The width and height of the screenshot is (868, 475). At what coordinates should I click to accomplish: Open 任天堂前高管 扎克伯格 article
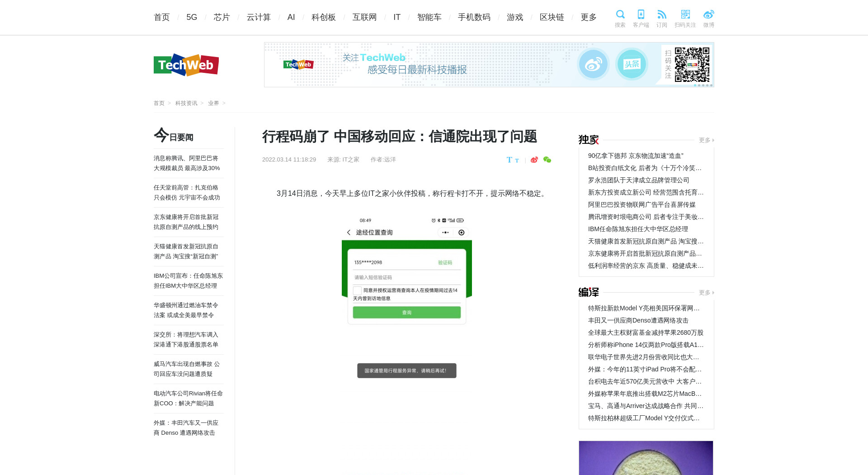pyautogui.click(x=187, y=193)
